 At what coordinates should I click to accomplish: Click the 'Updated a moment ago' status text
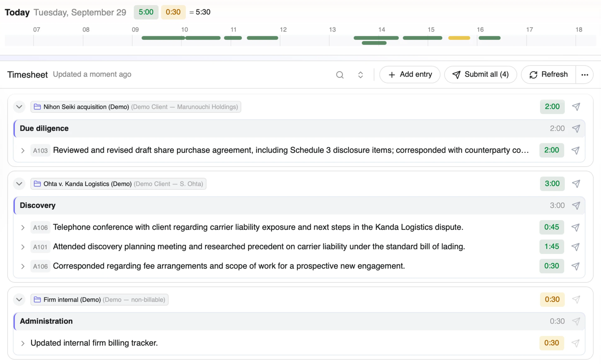[x=92, y=74]
